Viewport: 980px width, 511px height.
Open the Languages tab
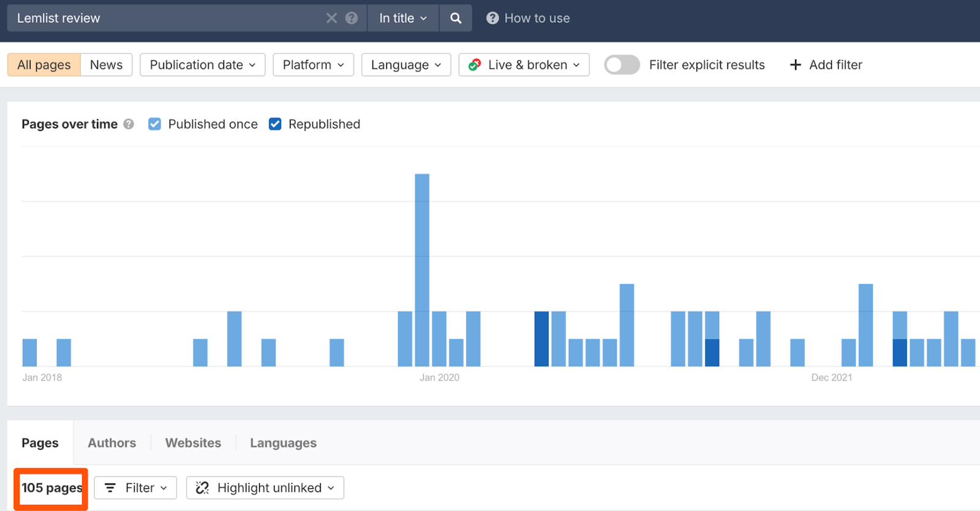tap(284, 442)
